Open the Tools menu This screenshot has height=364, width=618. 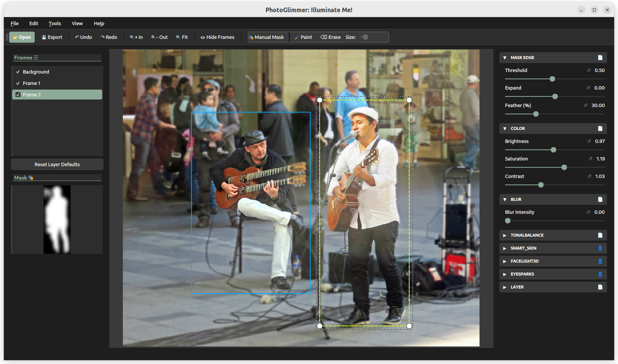pos(55,24)
